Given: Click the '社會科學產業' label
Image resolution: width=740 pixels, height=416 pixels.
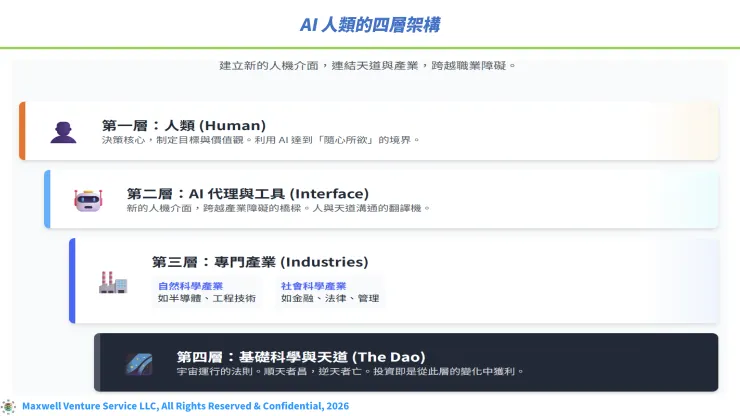Looking at the screenshot, I should click(x=313, y=286).
